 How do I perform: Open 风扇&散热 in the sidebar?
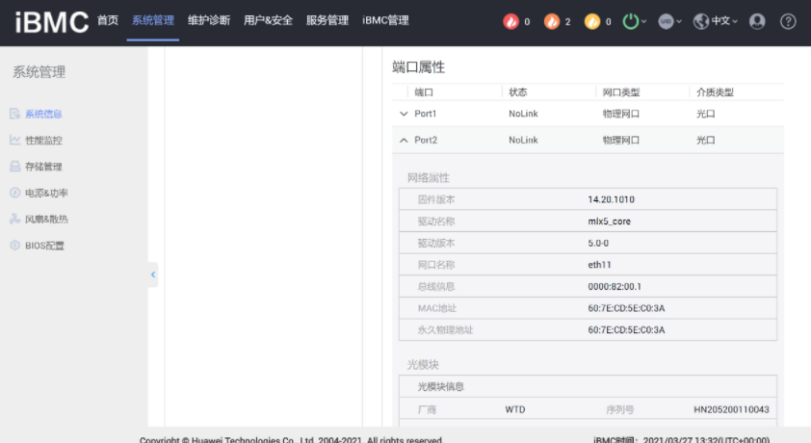tap(46, 219)
